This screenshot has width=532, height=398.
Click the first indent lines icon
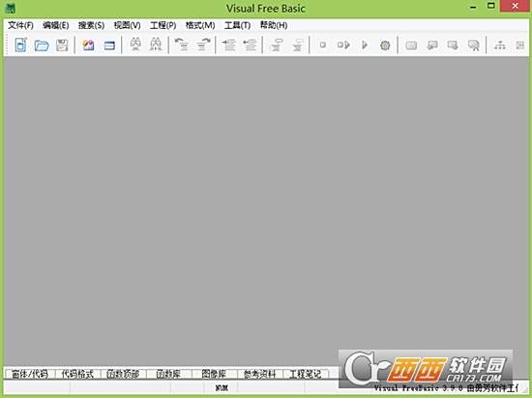[229, 45]
